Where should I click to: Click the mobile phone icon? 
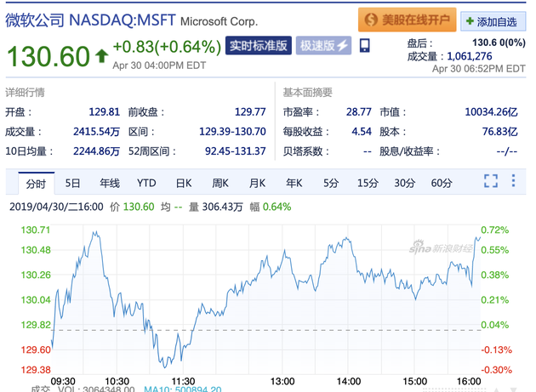click(365, 45)
